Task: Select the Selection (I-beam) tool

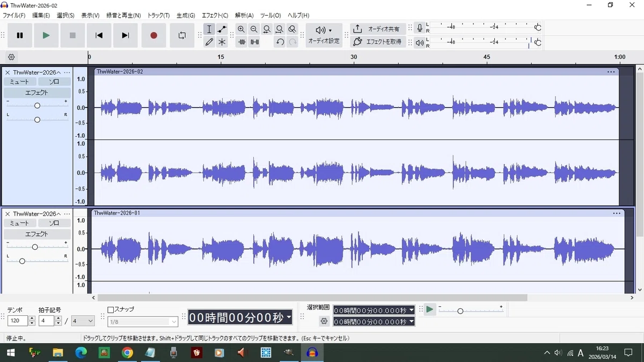Action: (209, 29)
